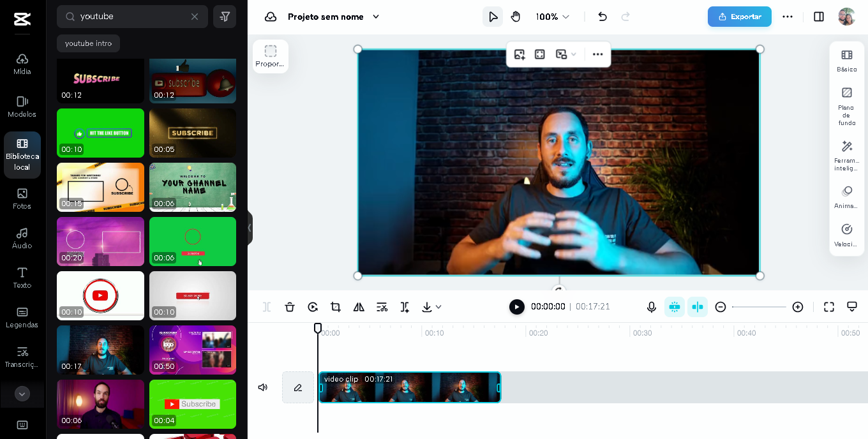This screenshot has height=439, width=868.
Task: Undo the last action
Action: pos(602,17)
